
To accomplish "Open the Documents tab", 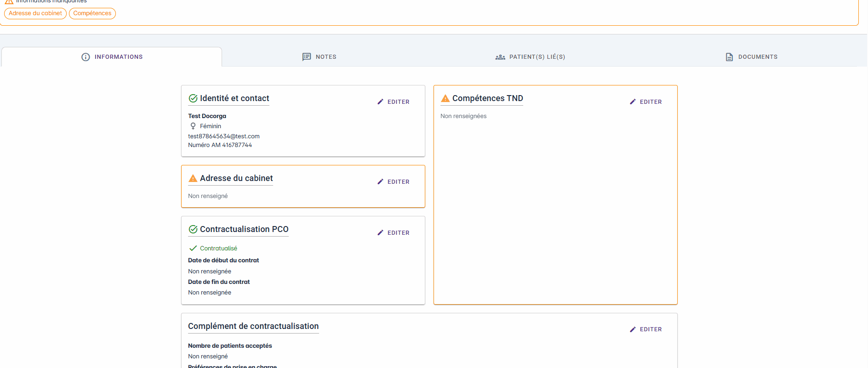I will (751, 57).
